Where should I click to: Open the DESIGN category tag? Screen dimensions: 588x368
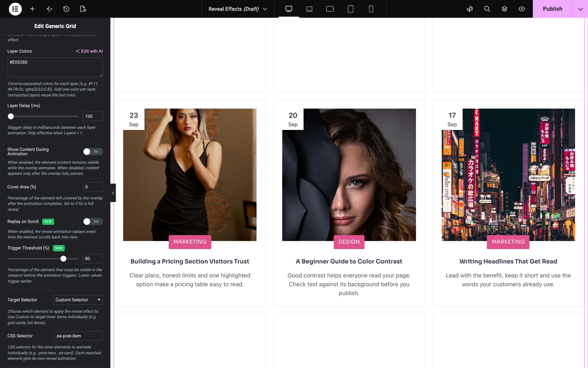[x=349, y=242]
